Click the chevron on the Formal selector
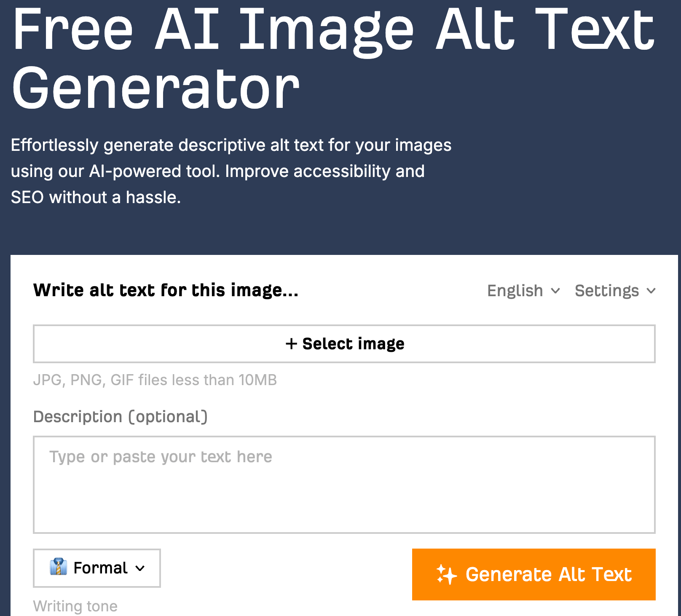Screen dimensions: 681x616 click(140, 569)
